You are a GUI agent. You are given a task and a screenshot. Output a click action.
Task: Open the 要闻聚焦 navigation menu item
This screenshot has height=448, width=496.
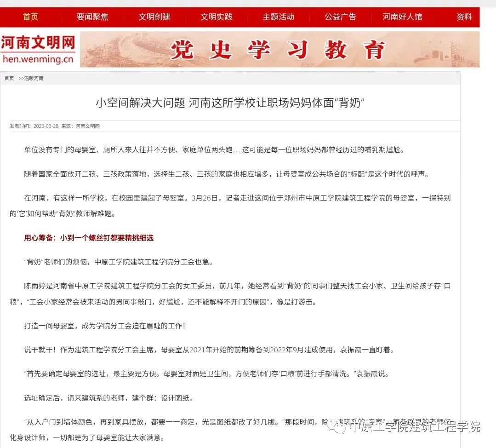92,17
